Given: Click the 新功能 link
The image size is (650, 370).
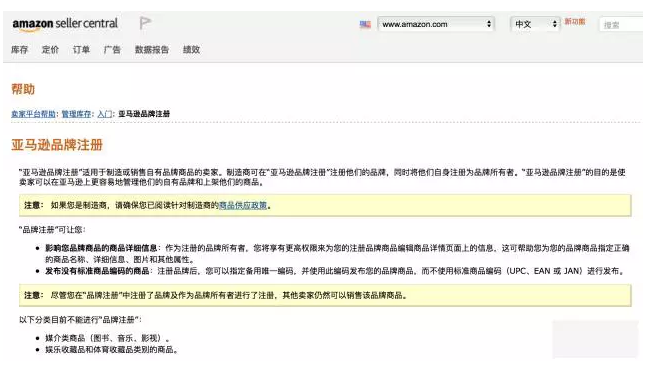Looking at the screenshot, I should 575,22.
